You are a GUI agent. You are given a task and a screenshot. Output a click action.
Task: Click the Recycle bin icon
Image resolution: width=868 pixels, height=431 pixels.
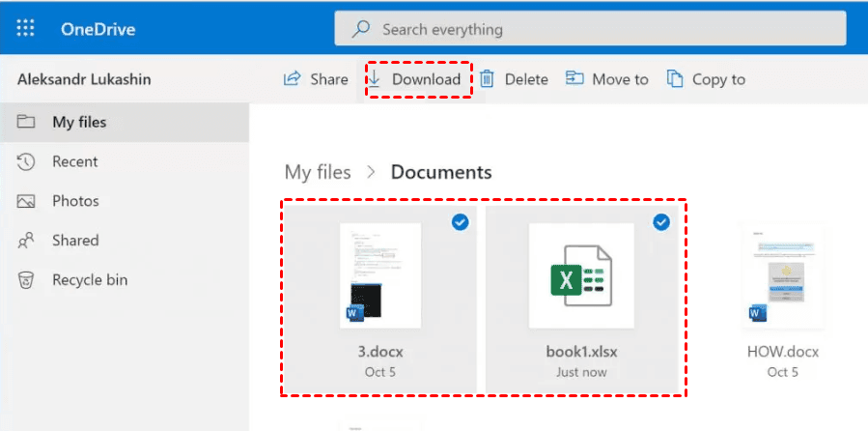point(26,280)
